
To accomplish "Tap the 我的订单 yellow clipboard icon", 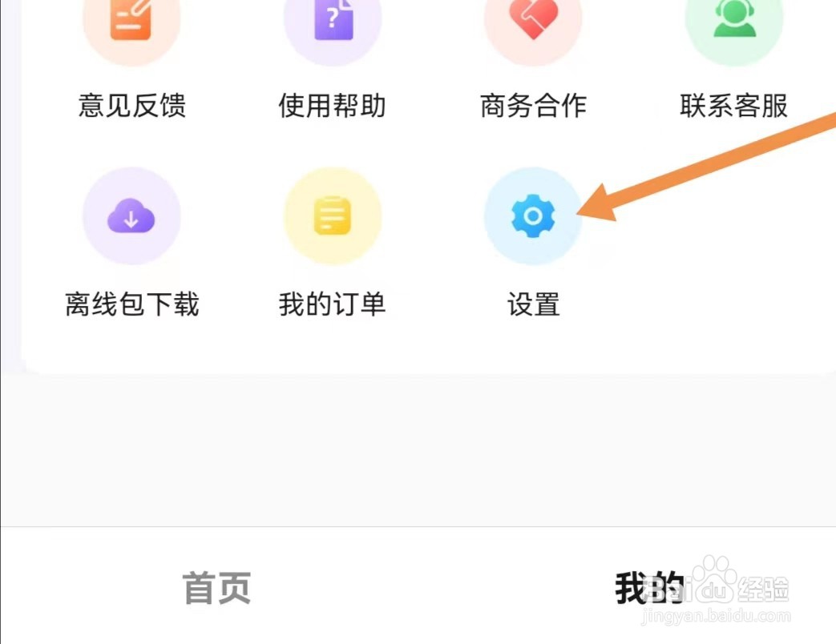I will (333, 215).
